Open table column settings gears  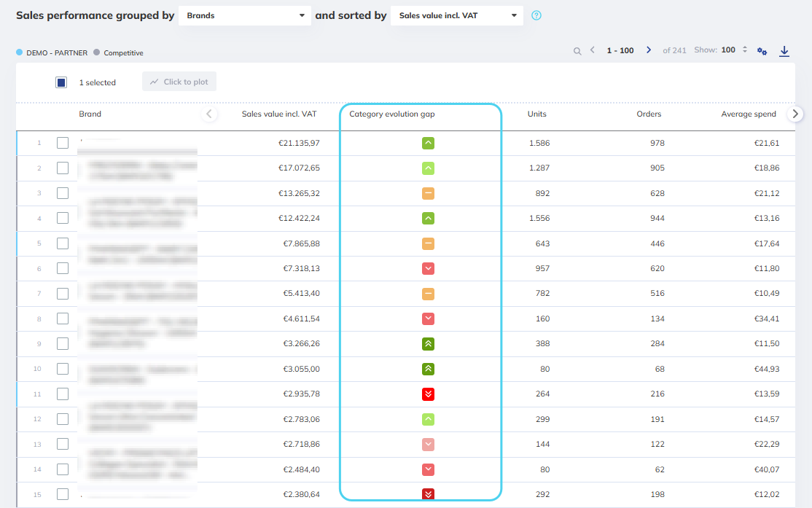762,51
